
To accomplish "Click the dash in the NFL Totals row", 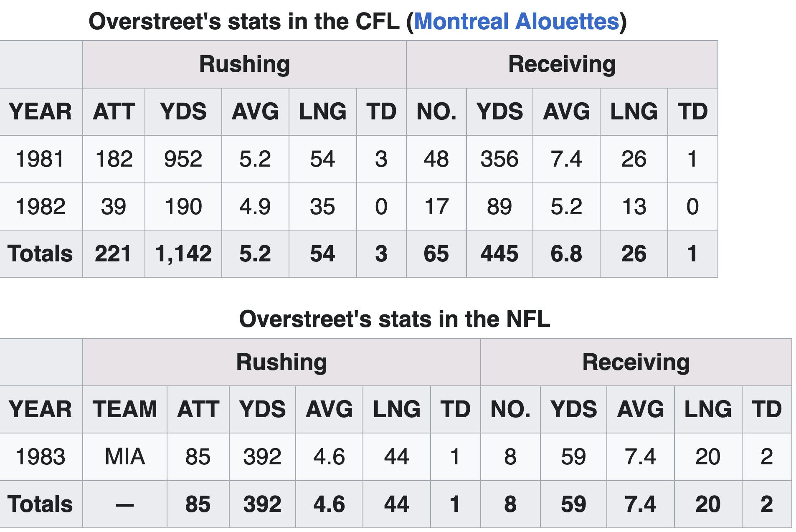I will tap(125, 504).
